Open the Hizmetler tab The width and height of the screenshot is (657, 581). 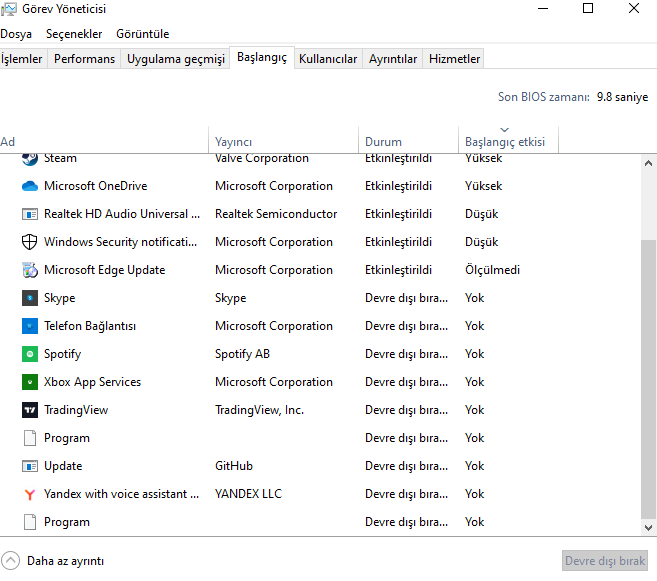454,59
